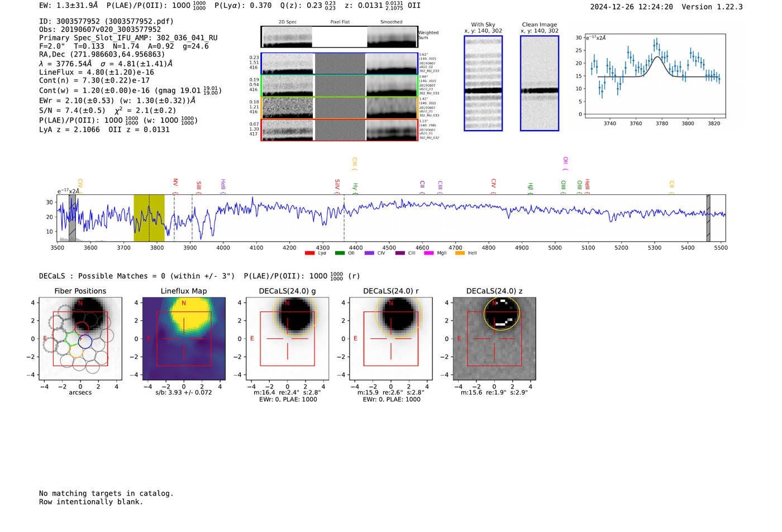Click the Row intentionally blank text
The image size is (782, 532).
pos(91,502)
